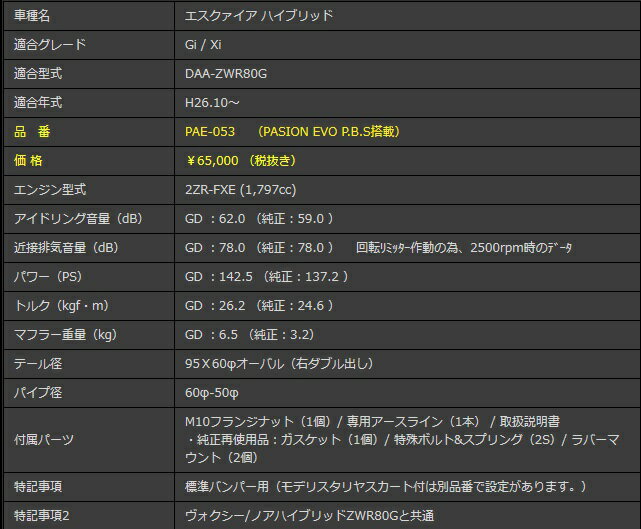The image size is (641, 529).
Task: Click the idling volume value GD：62.0
Action: click(213, 218)
